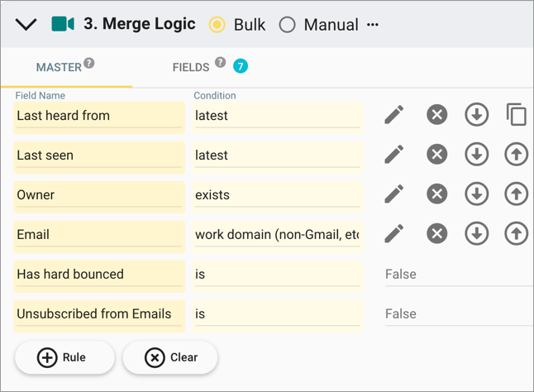Change the is condition for Has hard bounced
This screenshot has height=392, width=534.
point(278,276)
